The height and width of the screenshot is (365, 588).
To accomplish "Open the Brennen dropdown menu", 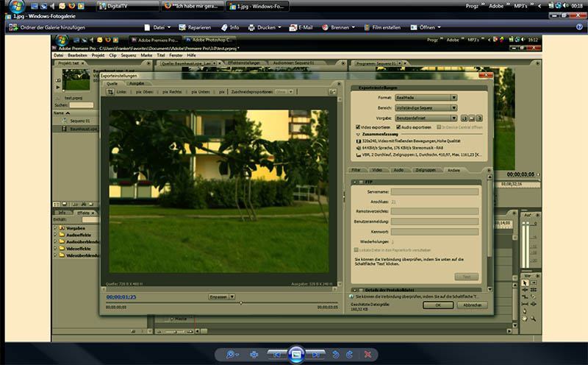I will tap(339, 27).
